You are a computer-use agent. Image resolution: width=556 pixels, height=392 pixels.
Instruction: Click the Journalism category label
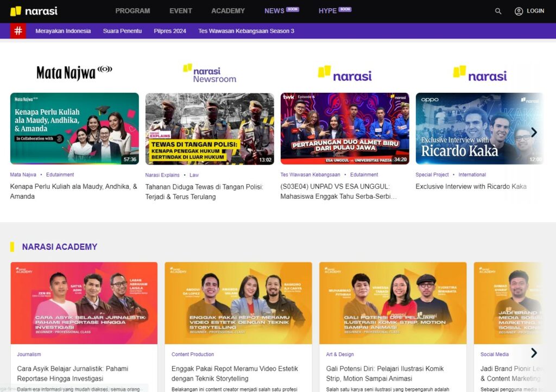pyautogui.click(x=29, y=355)
